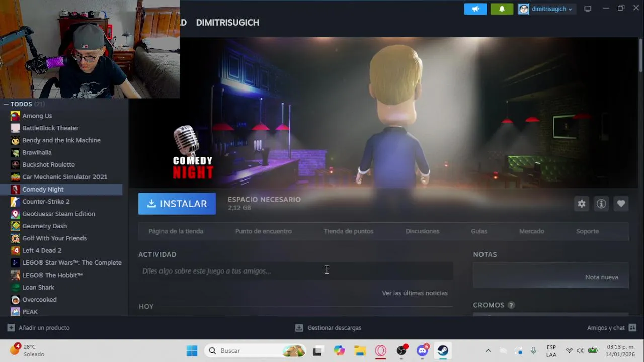Click the LEGO The Hobbit icon
This screenshot has width=644, height=362.
16,275
